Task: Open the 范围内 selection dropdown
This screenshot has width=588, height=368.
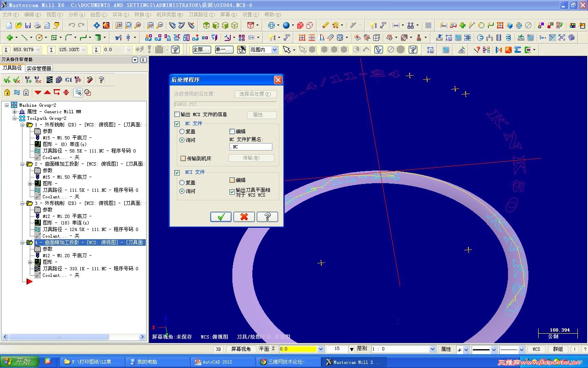Action: [274, 50]
